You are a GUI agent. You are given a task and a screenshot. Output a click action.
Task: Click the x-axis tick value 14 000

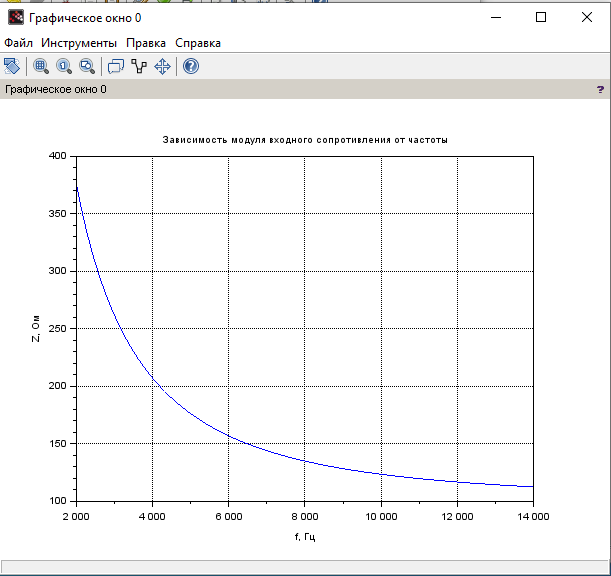coord(533,516)
